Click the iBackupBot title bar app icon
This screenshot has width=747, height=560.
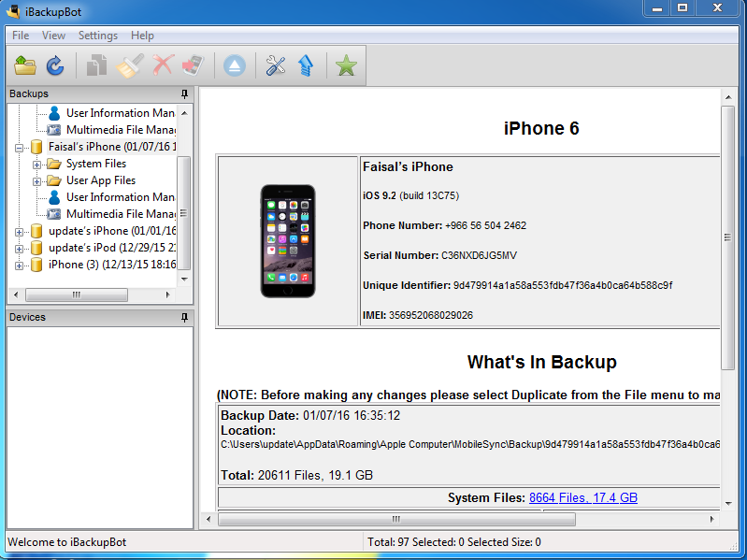13,11
